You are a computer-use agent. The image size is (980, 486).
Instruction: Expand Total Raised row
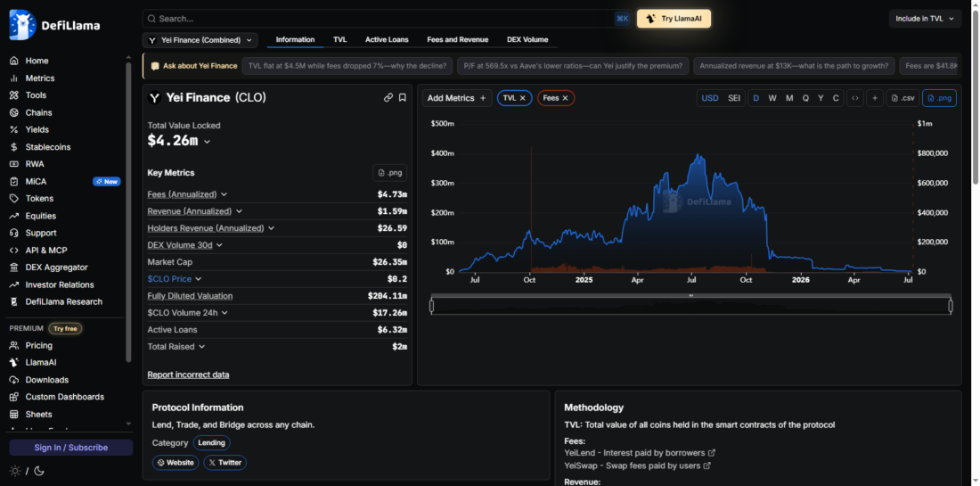coord(202,347)
